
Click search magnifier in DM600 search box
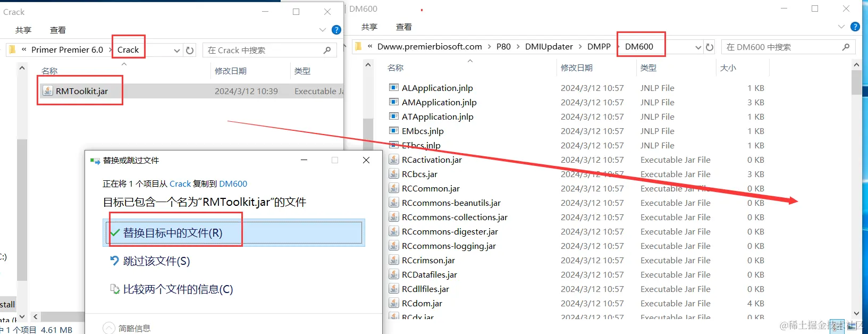(846, 47)
